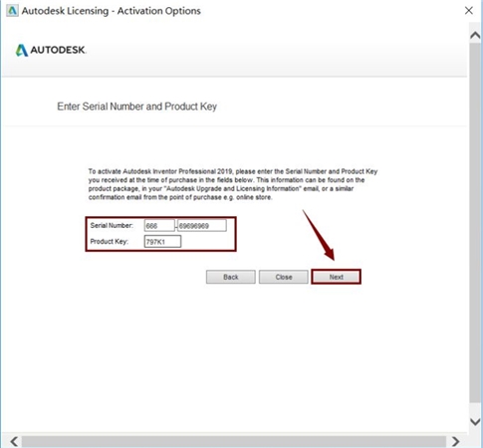This screenshot has height=448, width=483.
Task: Click the horizontal scrollbar thumb
Action: (234, 442)
